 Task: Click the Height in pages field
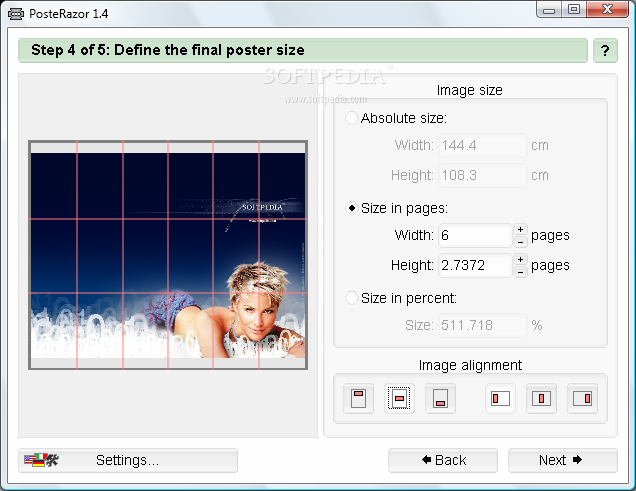[x=475, y=265]
